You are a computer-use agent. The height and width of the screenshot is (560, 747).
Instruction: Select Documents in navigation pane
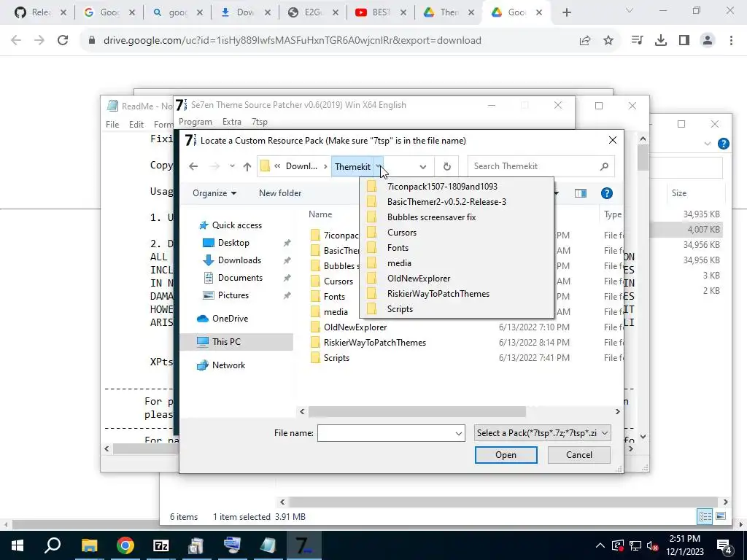pos(240,278)
